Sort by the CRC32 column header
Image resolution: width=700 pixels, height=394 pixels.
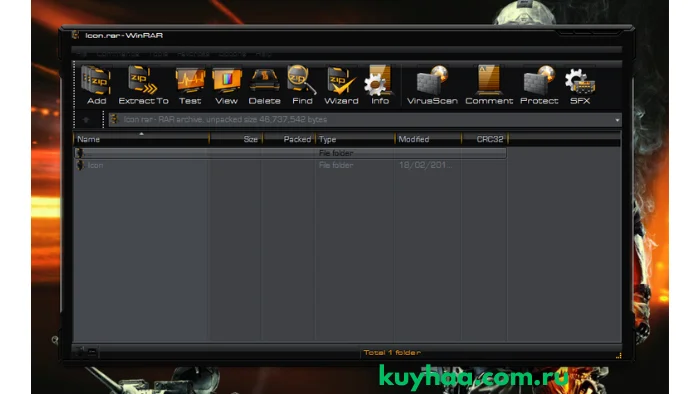coord(484,139)
